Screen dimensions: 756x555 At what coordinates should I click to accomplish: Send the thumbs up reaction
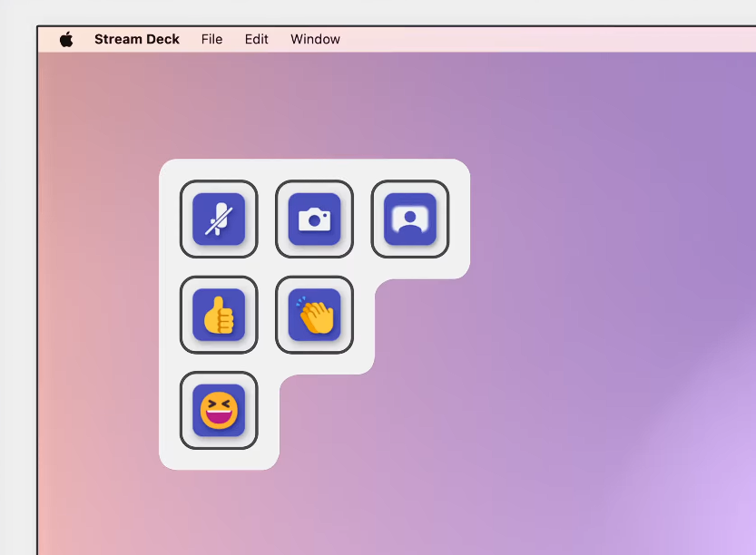point(219,315)
